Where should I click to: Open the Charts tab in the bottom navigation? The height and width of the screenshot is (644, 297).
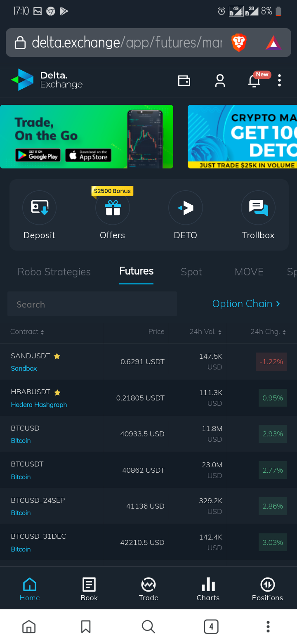[x=208, y=589]
